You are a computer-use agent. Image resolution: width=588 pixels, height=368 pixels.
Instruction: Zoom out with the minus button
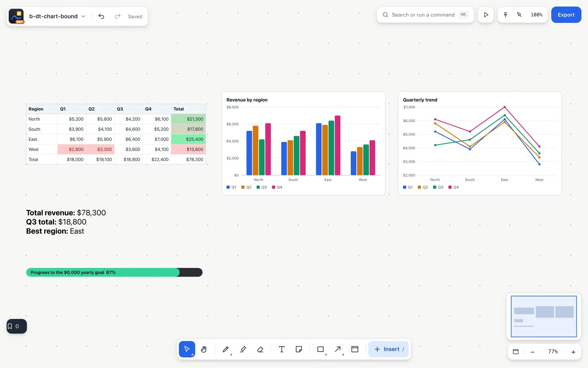[533, 352]
